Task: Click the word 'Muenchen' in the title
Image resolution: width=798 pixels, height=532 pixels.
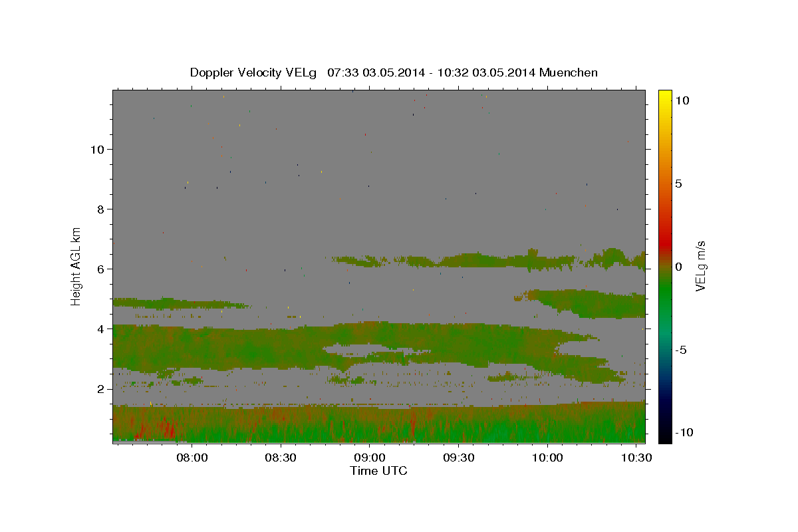Action: pyautogui.click(x=568, y=72)
